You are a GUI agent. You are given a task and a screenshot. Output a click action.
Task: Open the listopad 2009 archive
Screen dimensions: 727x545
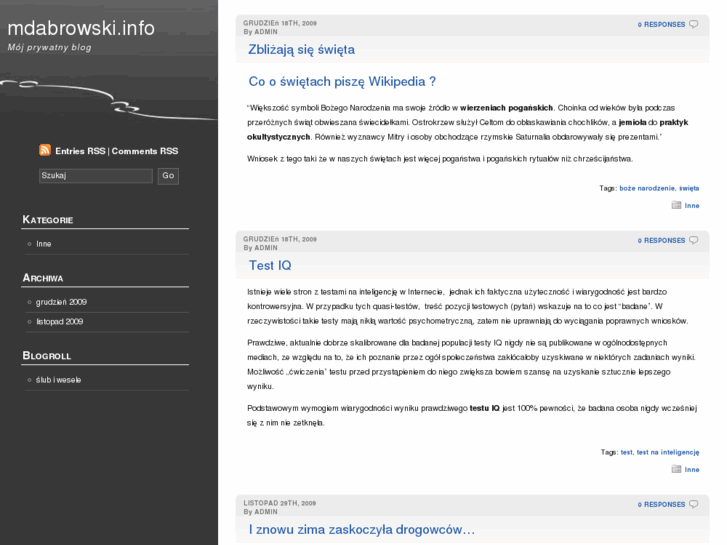(59, 322)
